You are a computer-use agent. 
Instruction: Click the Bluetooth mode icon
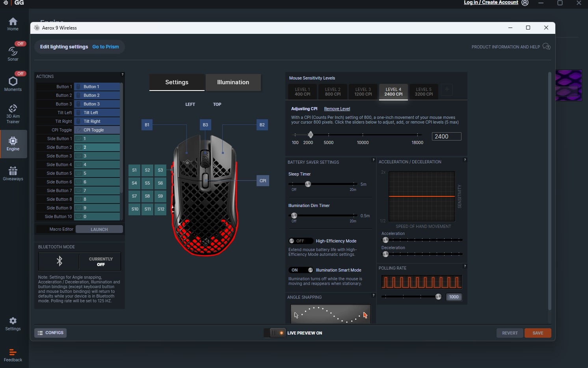coord(60,261)
